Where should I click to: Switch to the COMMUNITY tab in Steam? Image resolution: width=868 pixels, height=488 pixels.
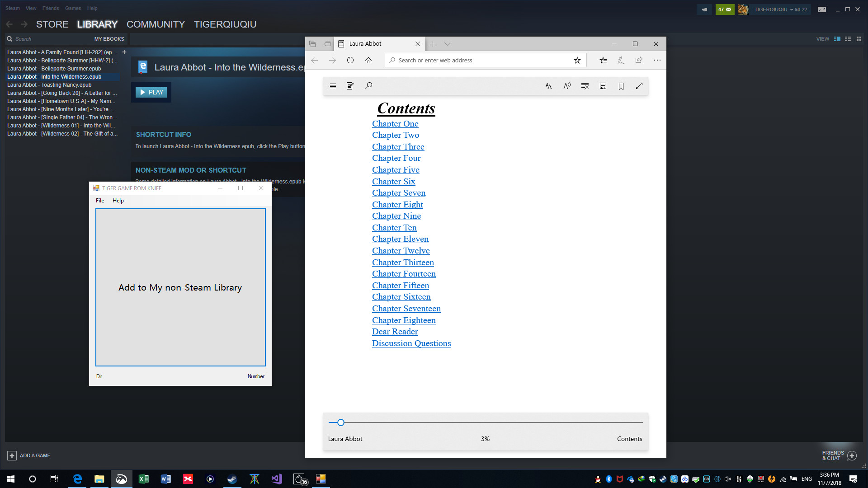pos(156,24)
